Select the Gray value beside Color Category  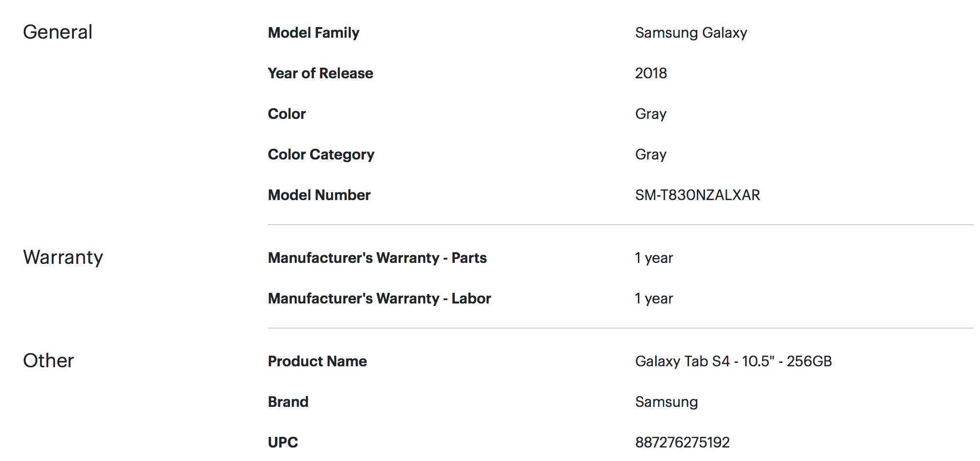coord(650,155)
